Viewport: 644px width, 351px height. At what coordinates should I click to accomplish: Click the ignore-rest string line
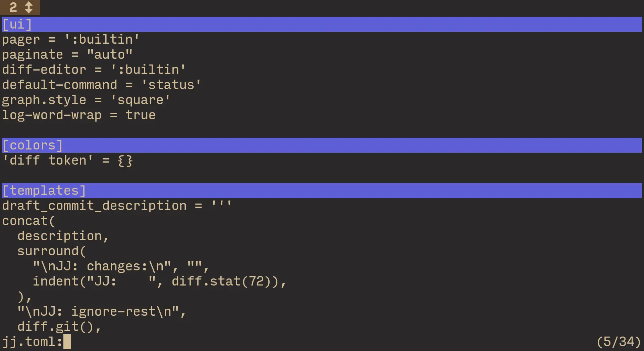click(x=101, y=312)
